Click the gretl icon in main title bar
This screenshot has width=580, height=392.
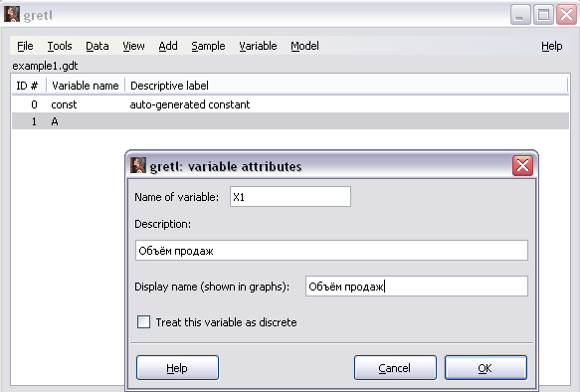coord(12,14)
